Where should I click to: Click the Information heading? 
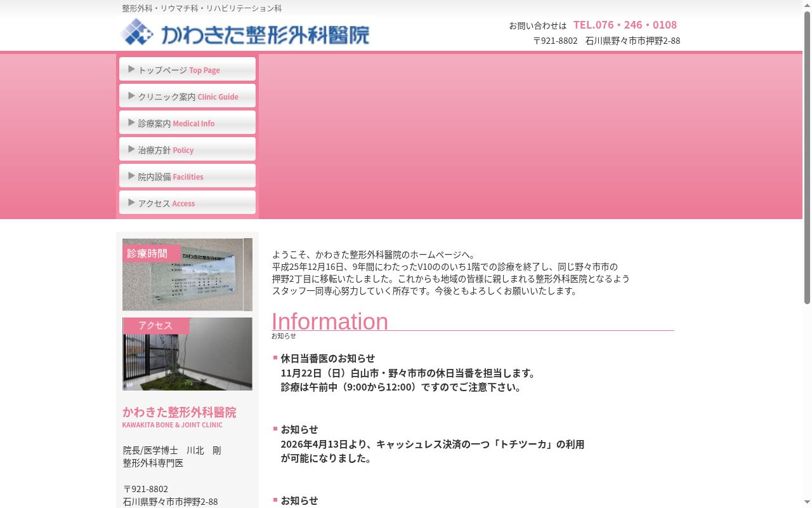(330, 321)
